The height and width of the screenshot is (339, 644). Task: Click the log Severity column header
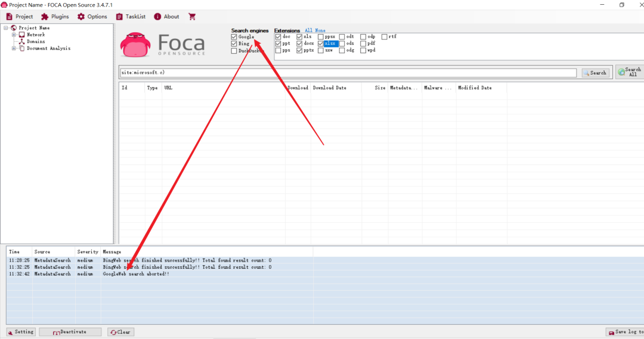(x=88, y=252)
